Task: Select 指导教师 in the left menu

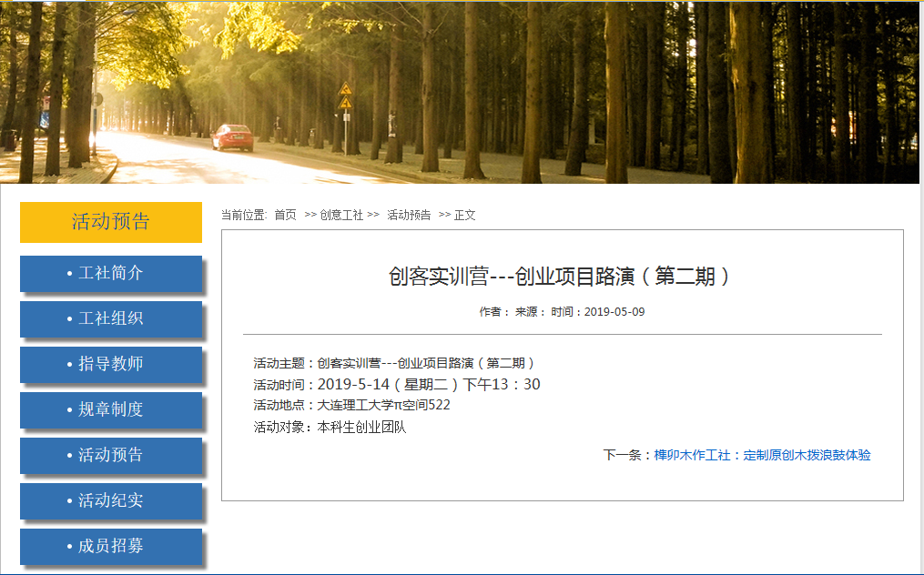Action: pyautogui.click(x=110, y=364)
